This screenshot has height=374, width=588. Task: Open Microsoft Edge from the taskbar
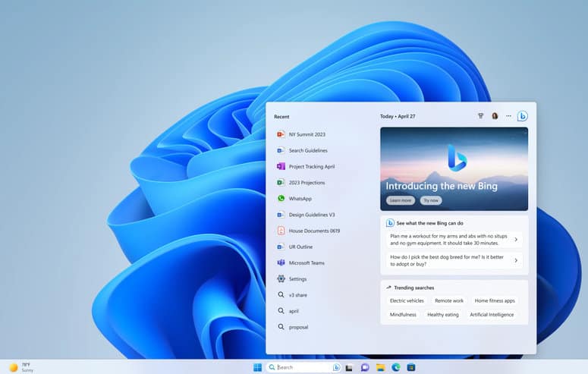(x=395, y=367)
